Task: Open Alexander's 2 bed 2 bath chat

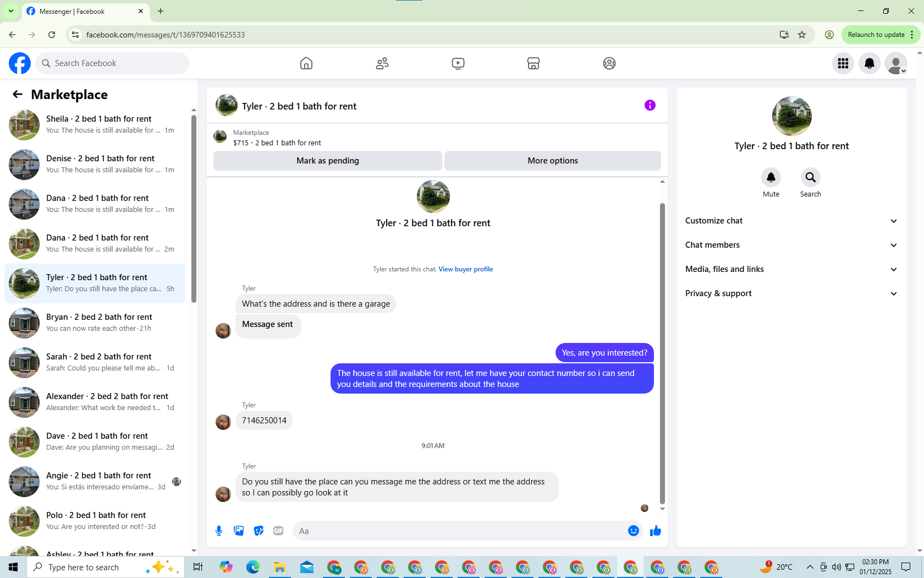Action: pos(95,402)
